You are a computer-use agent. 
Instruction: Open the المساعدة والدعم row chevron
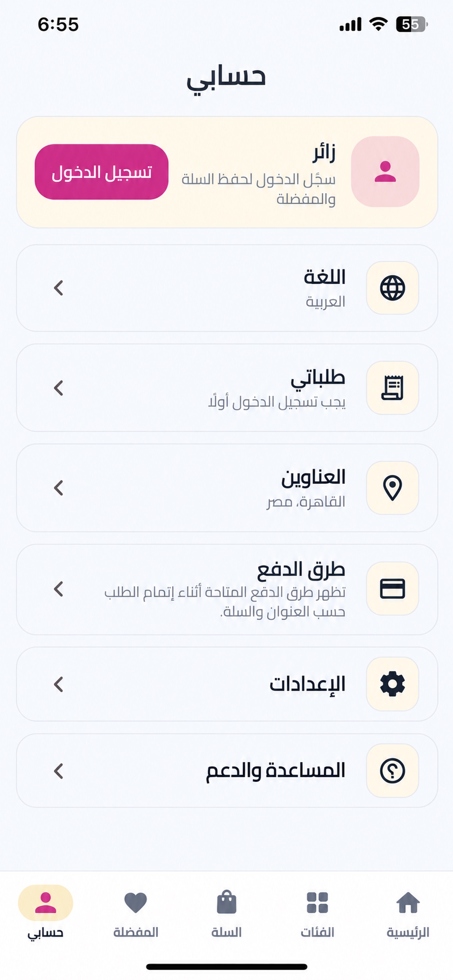[x=59, y=771]
